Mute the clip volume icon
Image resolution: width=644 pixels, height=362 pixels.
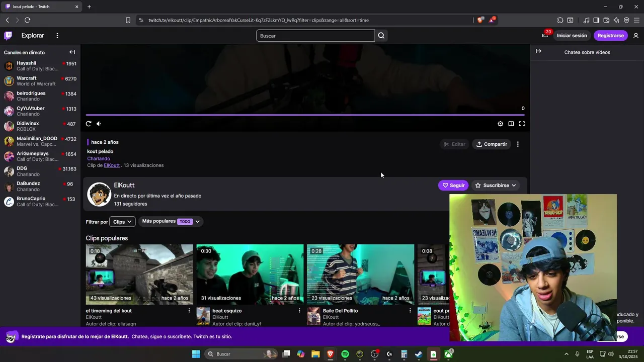99,124
